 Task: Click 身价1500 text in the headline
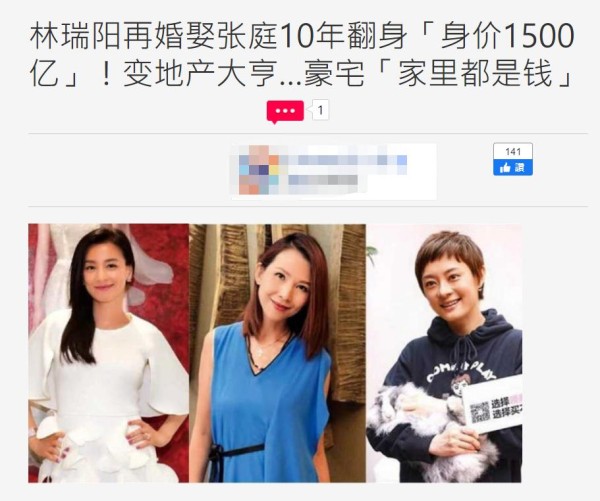508,37
